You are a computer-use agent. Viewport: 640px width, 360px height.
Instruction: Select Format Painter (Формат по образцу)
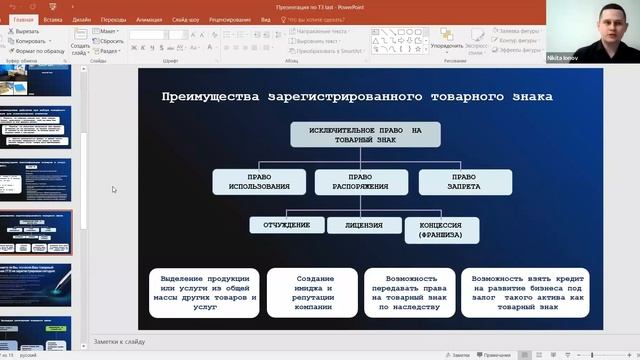37,51
